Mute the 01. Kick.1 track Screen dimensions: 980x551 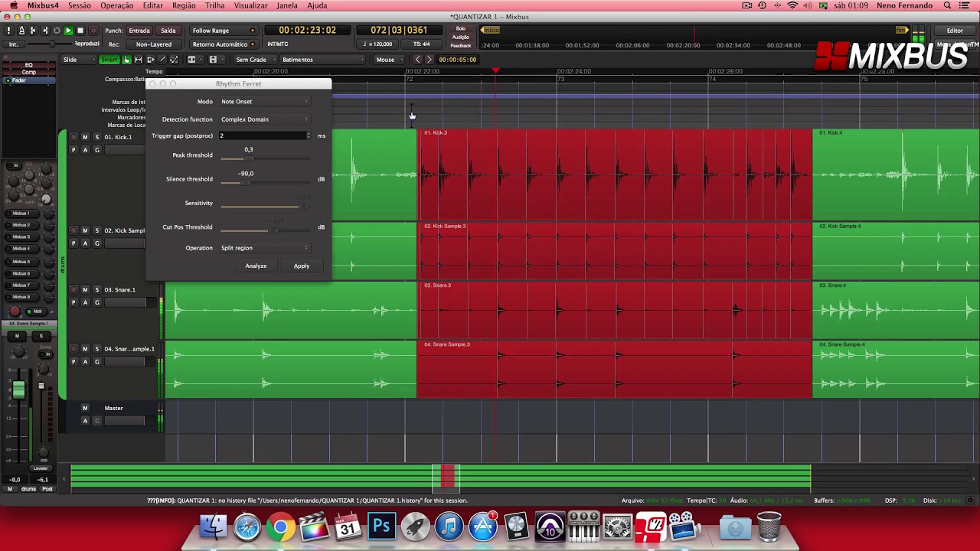85,137
